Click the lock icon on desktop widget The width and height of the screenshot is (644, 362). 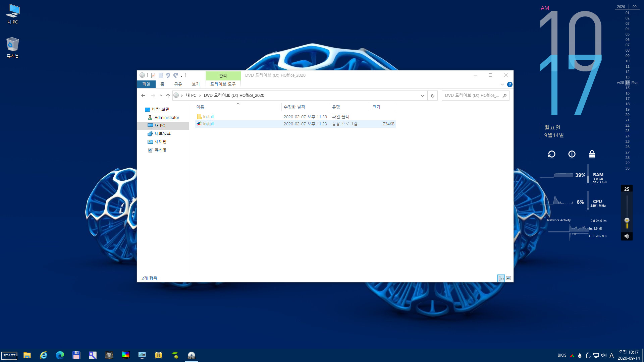click(592, 154)
